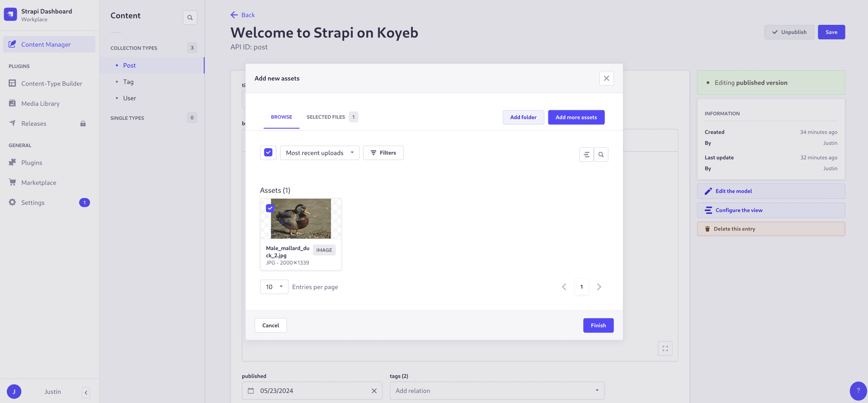
Task: Clear the published date with X icon
Action: (374, 391)
